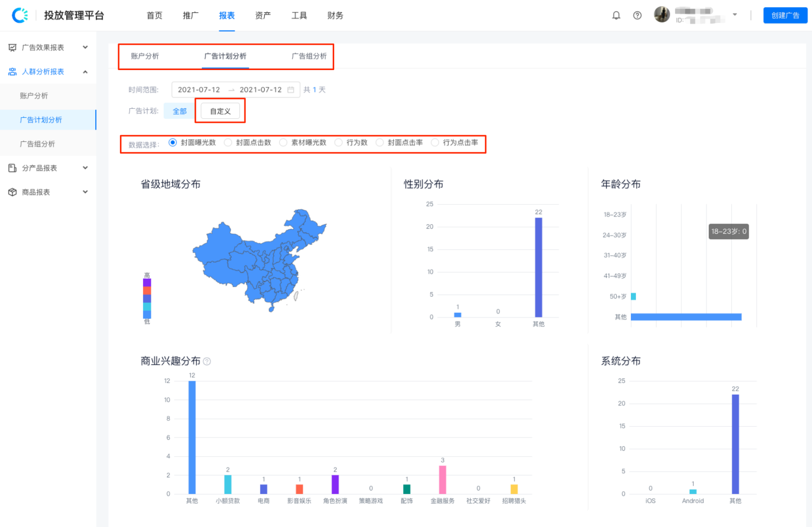Click the 广告效果报表 sidebar icon
Screen dimensions: 812x527
pos(12,48)
